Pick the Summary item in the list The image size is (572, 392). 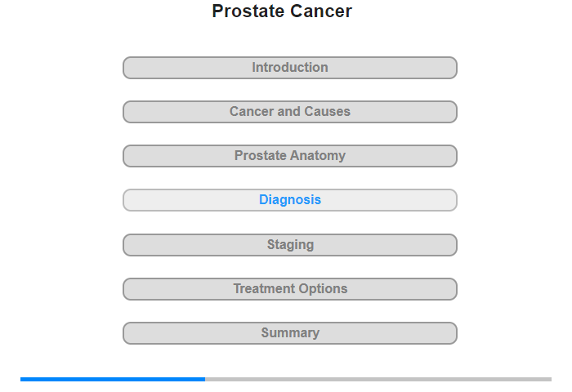tap(290, 333)
